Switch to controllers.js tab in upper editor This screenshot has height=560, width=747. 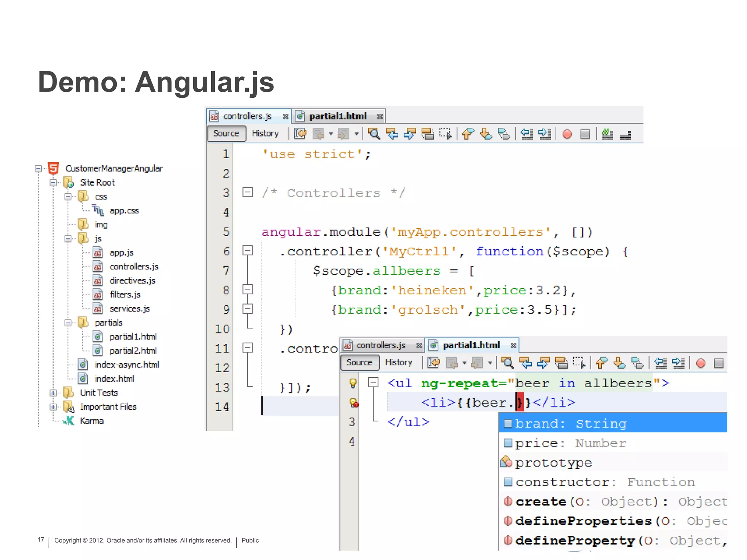pos(247,116)
